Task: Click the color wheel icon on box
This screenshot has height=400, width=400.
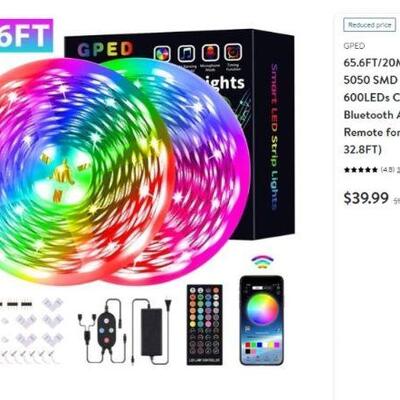Action: point(162,54)
